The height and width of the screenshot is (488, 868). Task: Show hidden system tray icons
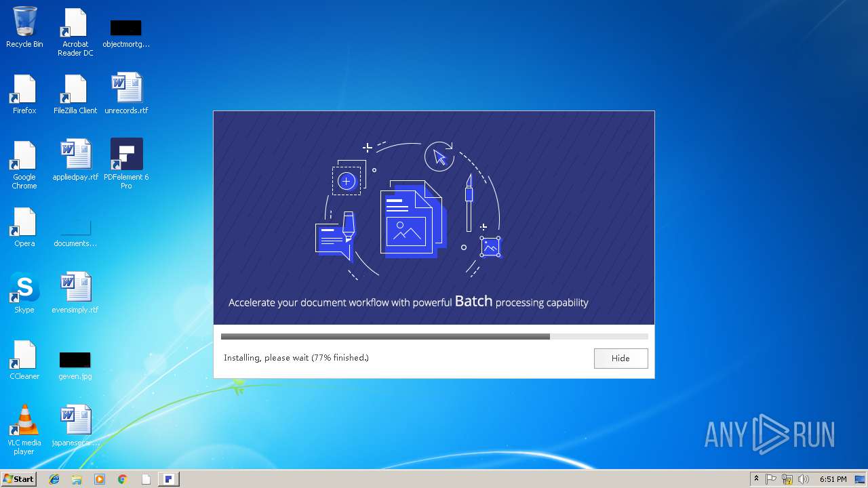[756, 479]
